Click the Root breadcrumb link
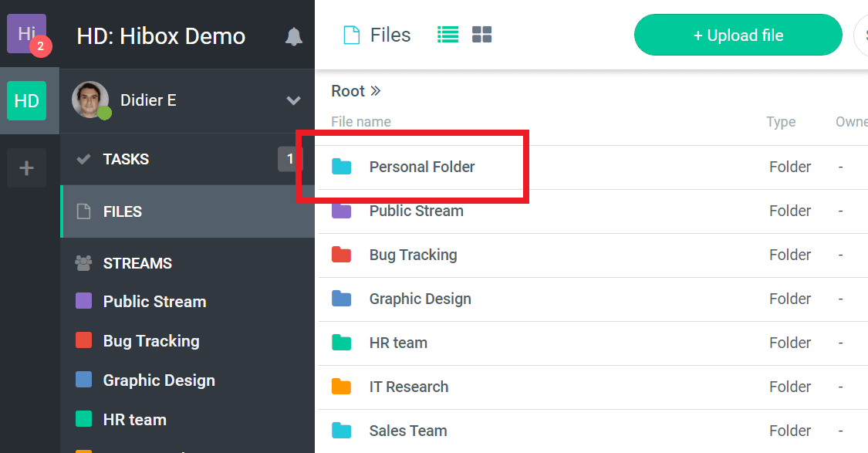 point(348,91)
